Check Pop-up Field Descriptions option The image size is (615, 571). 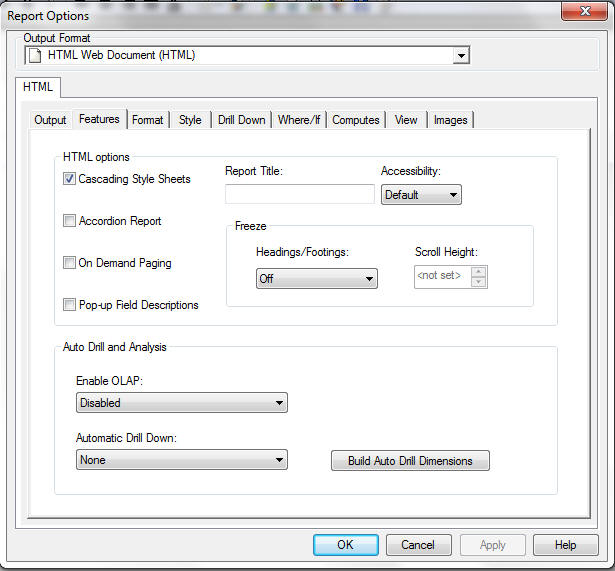tap(70, 305)
